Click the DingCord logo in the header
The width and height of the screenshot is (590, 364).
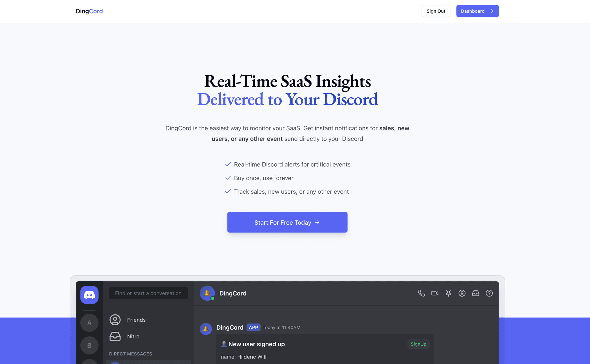[x=89, y=11]
